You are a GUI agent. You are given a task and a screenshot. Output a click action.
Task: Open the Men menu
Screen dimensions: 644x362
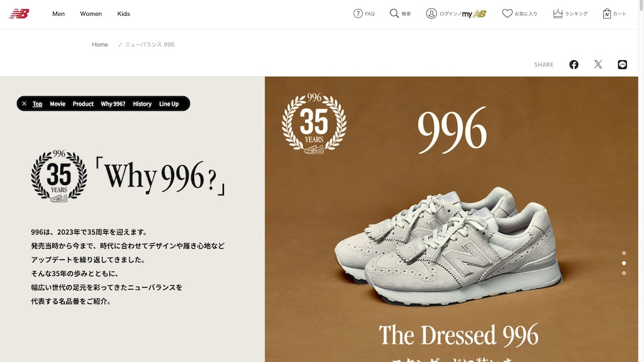coord(58,14)
